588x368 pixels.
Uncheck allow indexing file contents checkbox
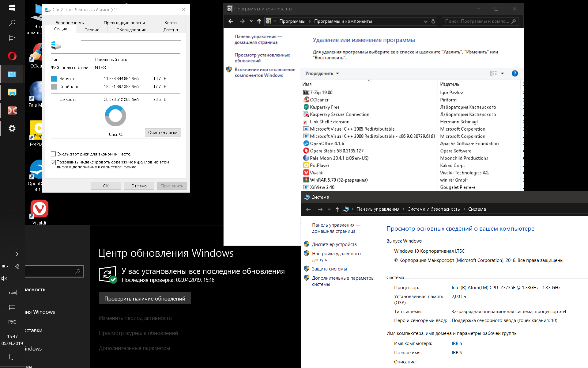coord(53,162)
